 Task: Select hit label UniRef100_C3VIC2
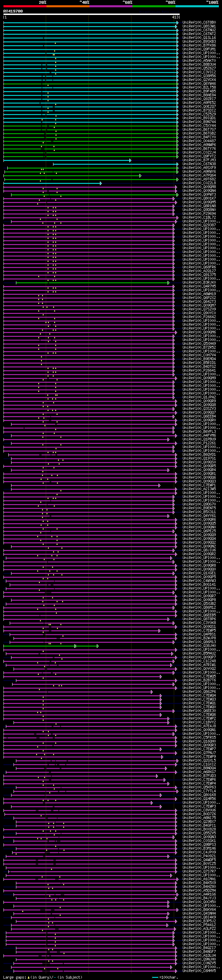pos(199,72)
